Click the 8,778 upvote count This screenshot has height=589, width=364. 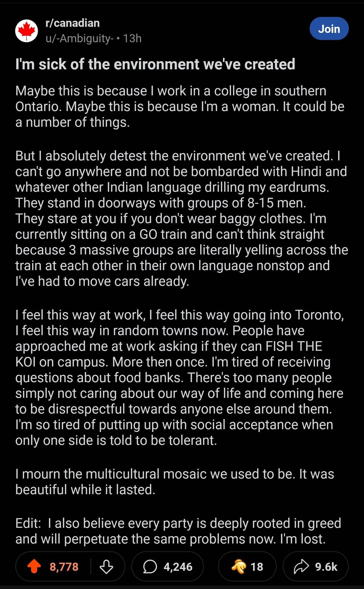tap(64, 567)
